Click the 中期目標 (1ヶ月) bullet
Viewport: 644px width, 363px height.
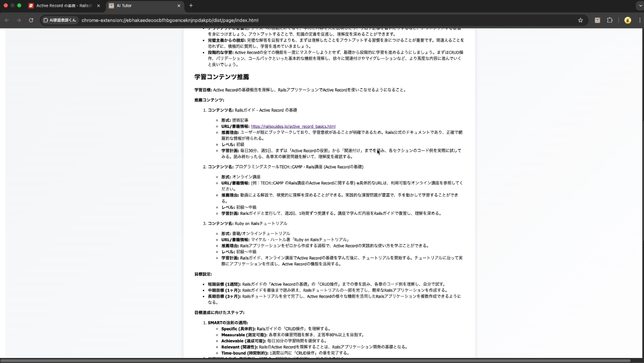click(328, 290)
